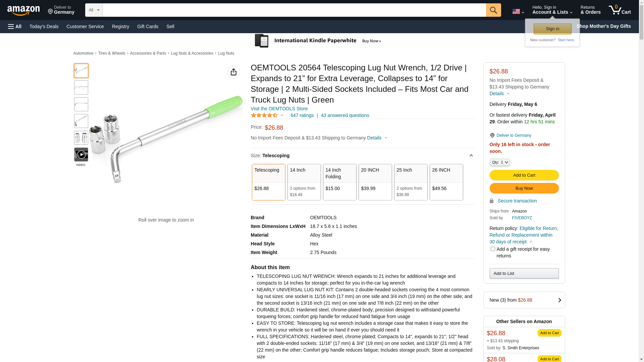644x362 pixels.
Task: Open Gift Cards in navigation bar
Action: (148, 26)
